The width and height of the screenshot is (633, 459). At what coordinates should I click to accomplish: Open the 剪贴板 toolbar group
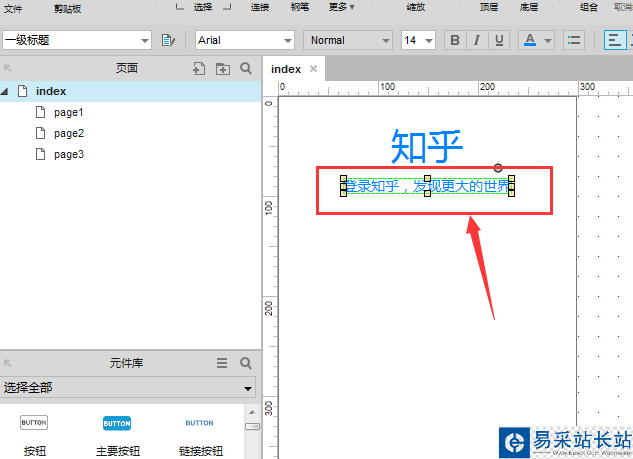click(x=68, y=8)
